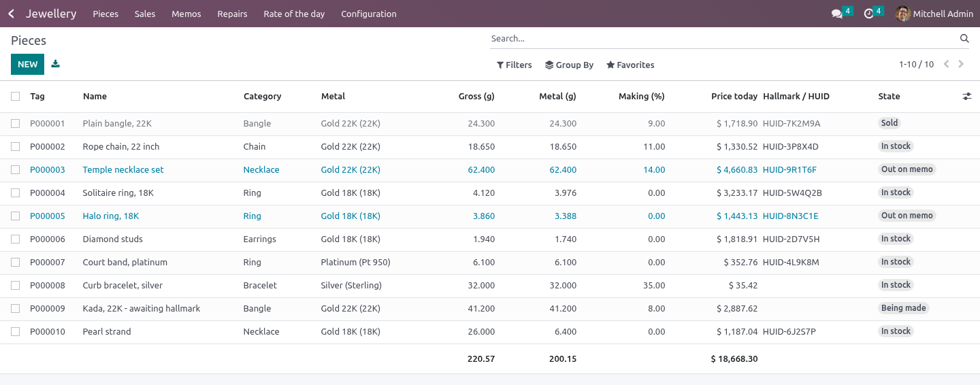Click Court band, platinum name
Viewport: 980px width, 385px height.
[x=125, y=263]
